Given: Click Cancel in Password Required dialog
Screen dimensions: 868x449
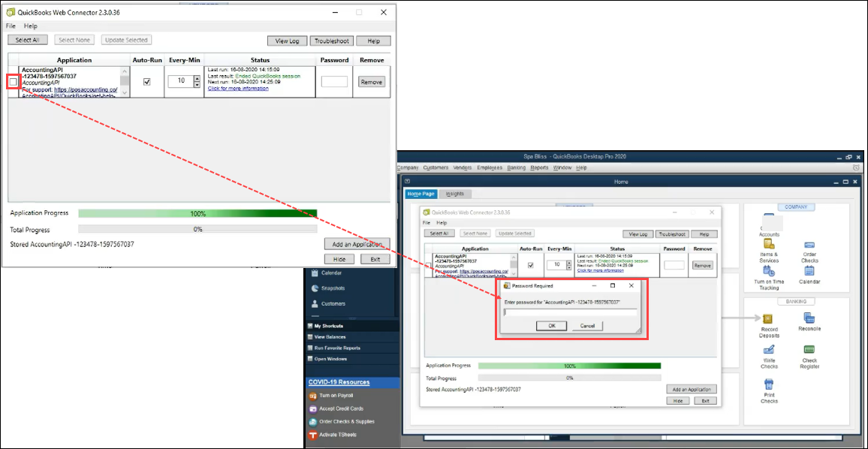Looking at the screenshot, I should coord(586,326).
